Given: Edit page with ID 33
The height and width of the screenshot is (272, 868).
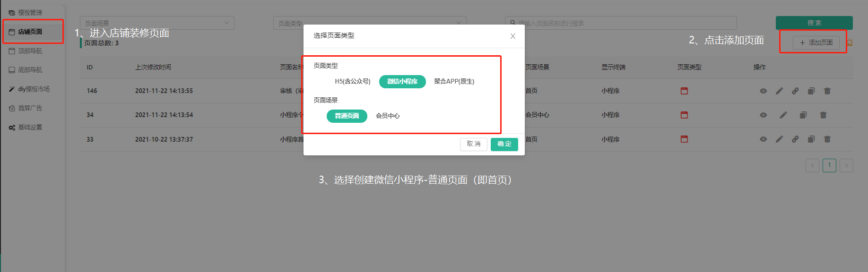Looking at the screenshot, I should coord(779,139).
